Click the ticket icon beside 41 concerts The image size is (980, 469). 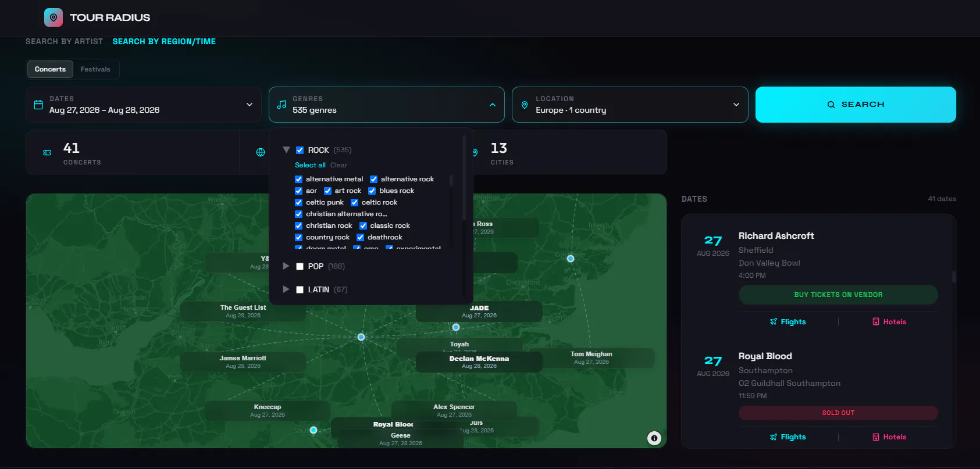point(47,153)
